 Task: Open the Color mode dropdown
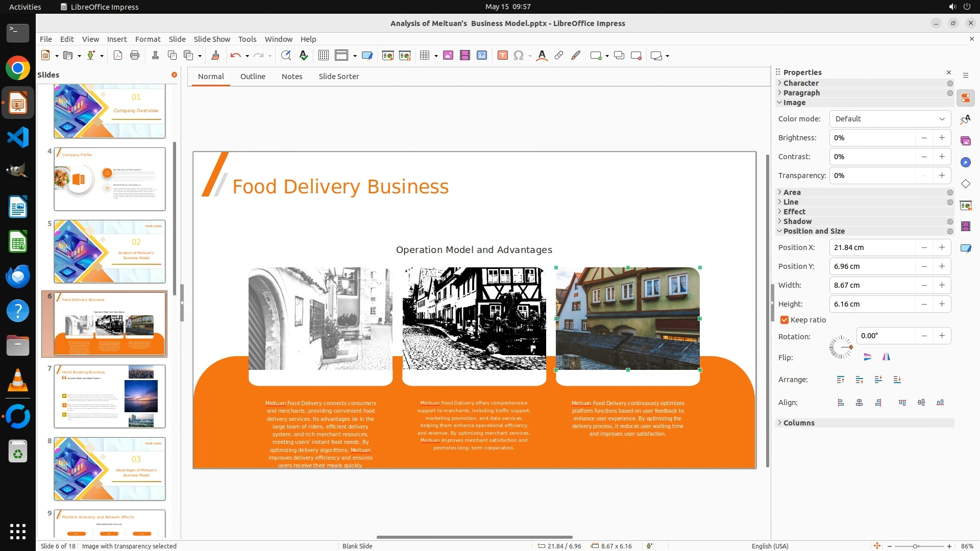[890, 119]
